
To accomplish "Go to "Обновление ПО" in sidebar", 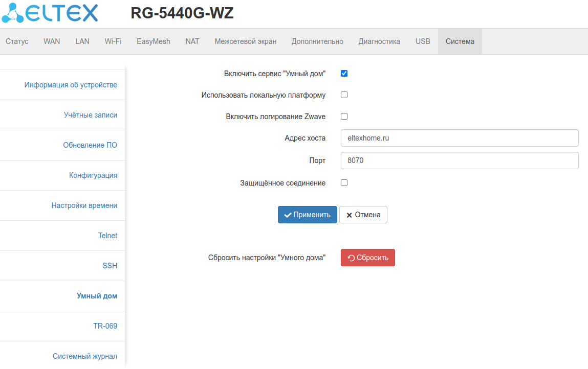I will (90, 145).
